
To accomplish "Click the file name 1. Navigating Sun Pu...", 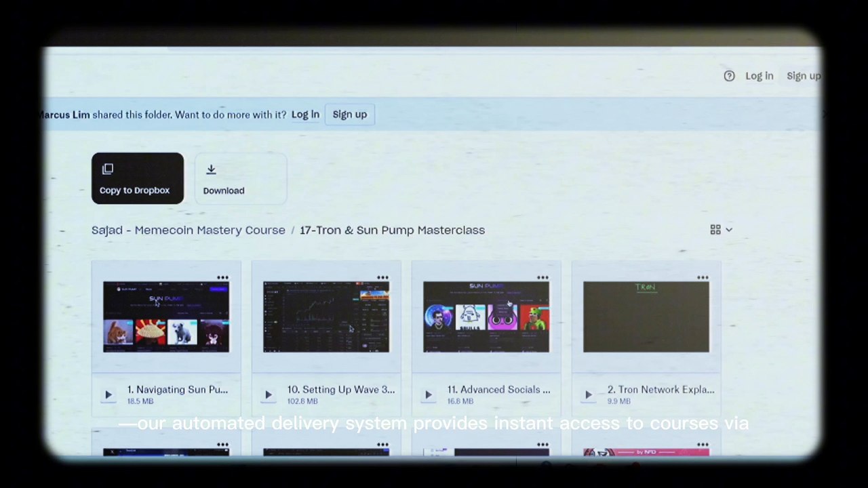I will pos(178,390).
